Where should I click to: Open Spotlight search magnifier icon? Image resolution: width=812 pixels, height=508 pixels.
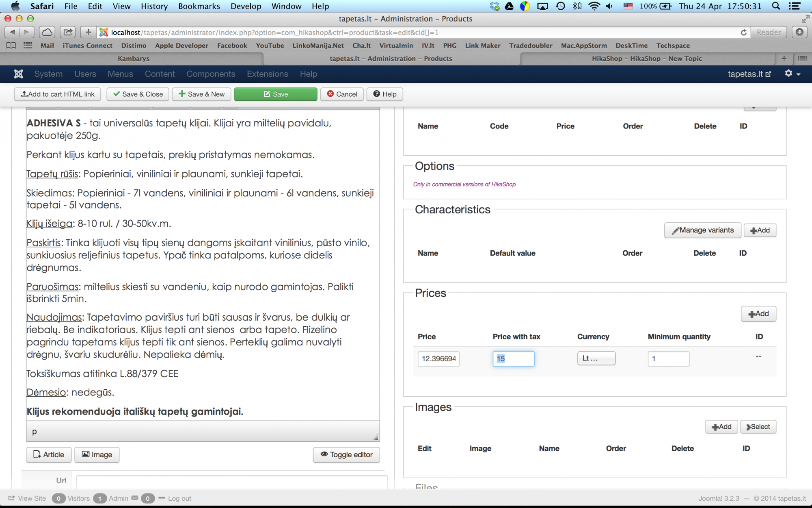[x=776, y=6]
